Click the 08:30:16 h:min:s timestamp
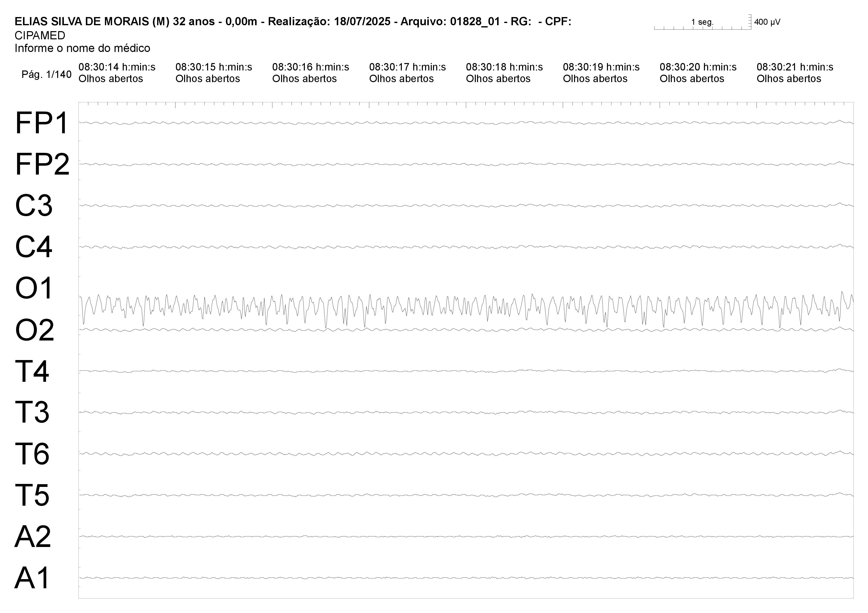868x613 pixels. coord(310,67)
